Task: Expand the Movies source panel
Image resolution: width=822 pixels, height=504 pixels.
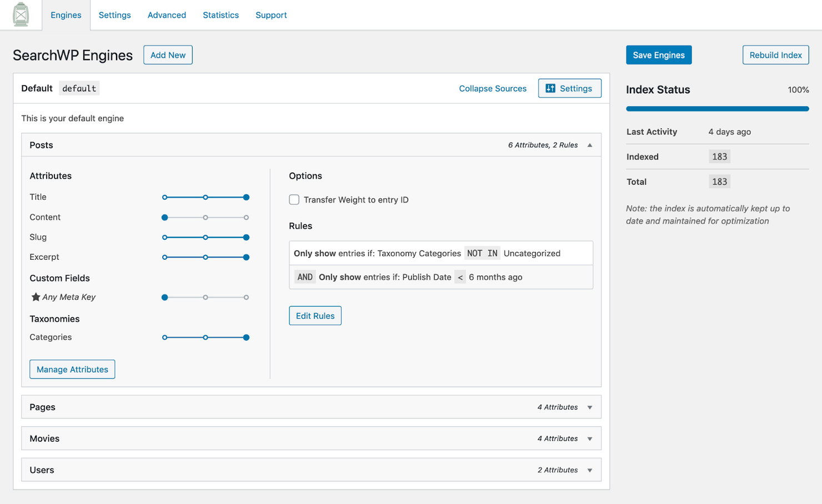Action: point(590,439)
